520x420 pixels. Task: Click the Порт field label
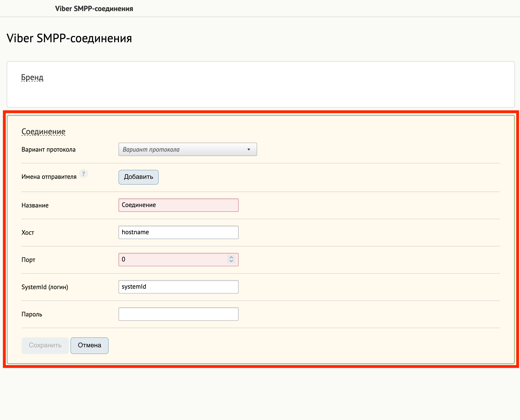pos(28,260)
